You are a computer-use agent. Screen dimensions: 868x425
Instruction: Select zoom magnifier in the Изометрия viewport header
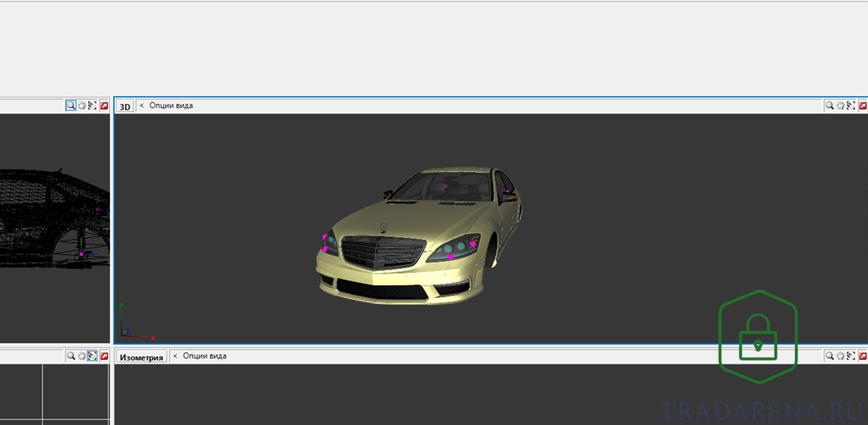click(x=829, y=356)
